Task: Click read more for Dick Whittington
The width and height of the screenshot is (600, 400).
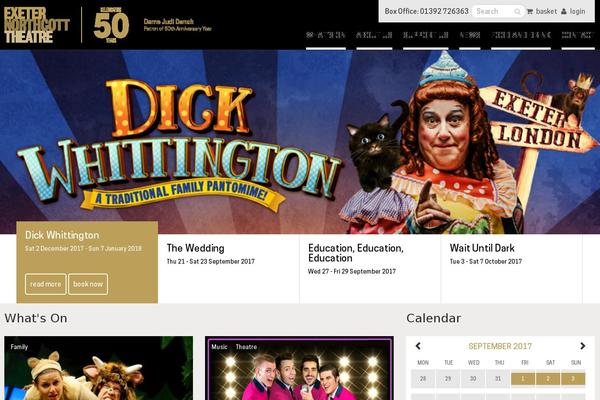Action: click(x=46, y=284)
